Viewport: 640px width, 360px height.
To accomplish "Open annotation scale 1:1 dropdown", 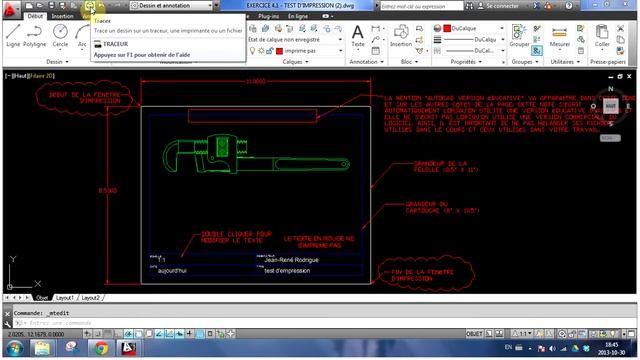I will coord(523,334).
